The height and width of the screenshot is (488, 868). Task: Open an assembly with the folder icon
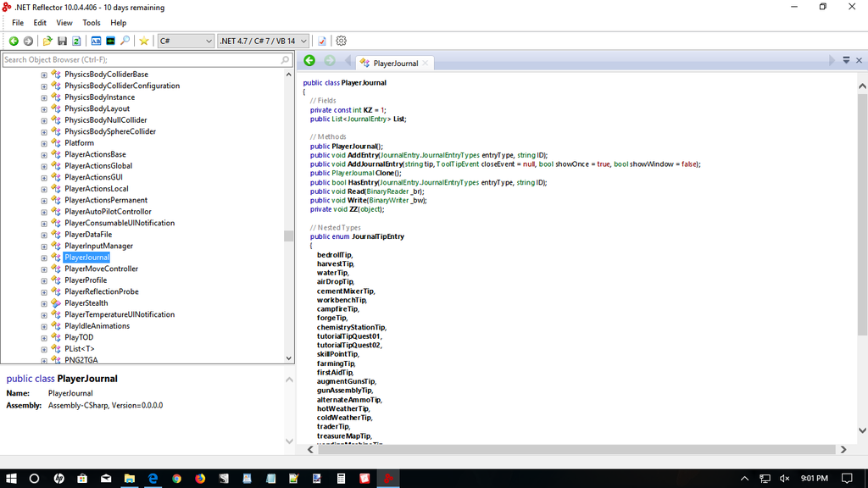tap(47, 41)
